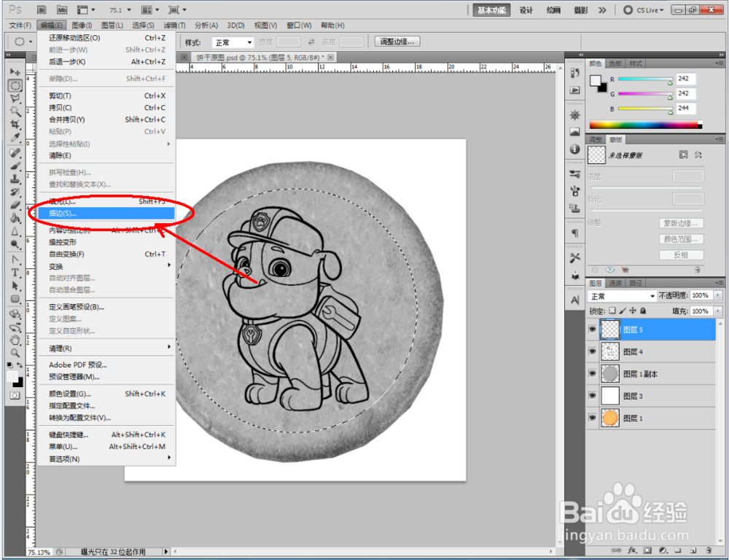Launch Mini Bridge from the top bar

[x=62, y=9]
